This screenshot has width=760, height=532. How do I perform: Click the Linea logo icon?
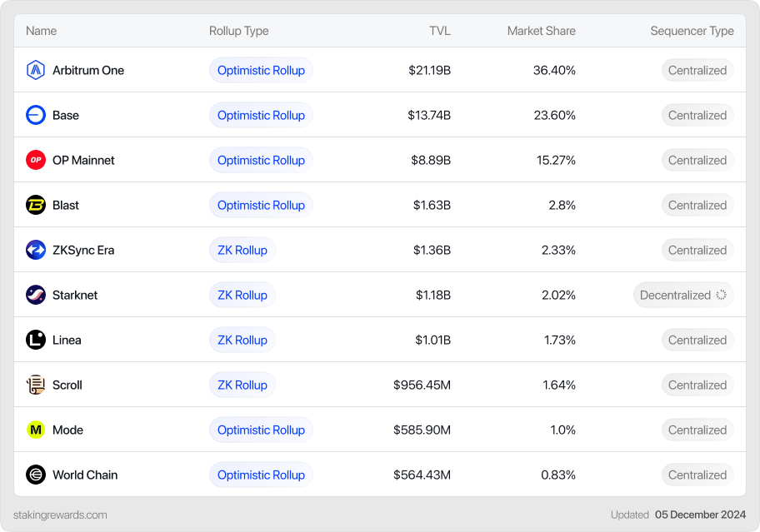(35, 340)
